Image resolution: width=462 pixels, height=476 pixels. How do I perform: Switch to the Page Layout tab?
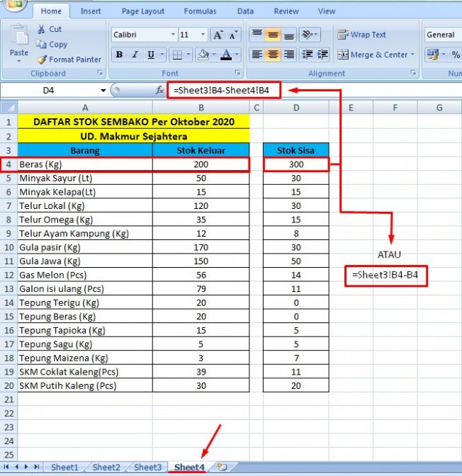(x=142, y=11)
